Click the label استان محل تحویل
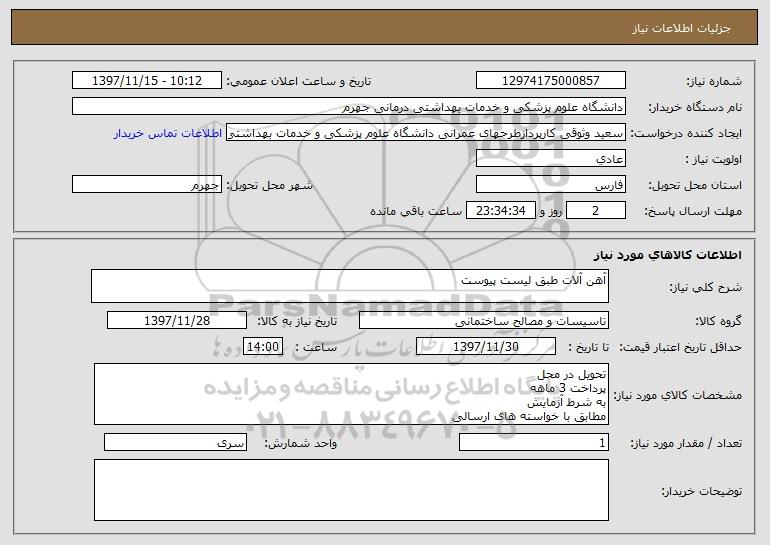Screen dimensions: 770x545 (x=695, y=186)
